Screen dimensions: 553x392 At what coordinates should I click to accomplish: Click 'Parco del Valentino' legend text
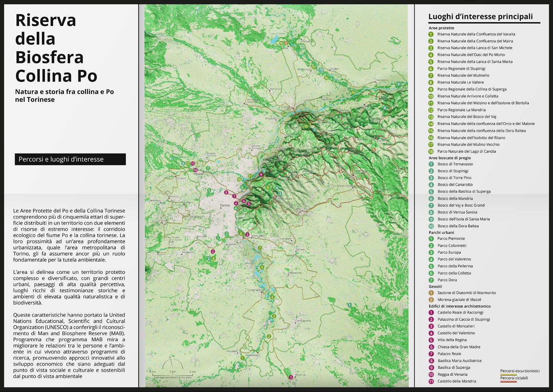click(x=454, y=259)
